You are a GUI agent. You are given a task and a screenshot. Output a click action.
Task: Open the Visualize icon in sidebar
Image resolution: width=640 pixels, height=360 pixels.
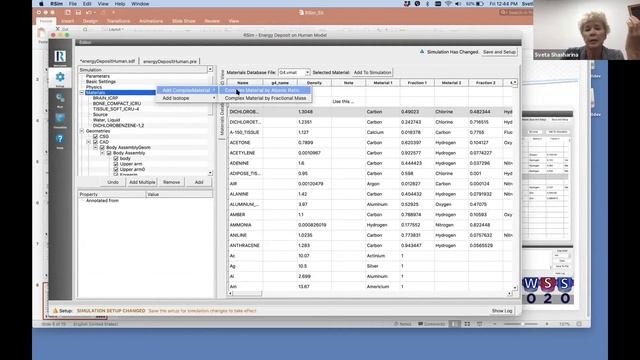click(60, 118)
